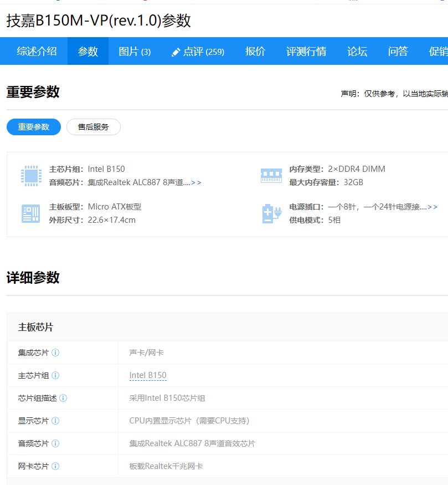
Task: Click the pencil icon beside 点评
Action: click(x=176, y=52)
